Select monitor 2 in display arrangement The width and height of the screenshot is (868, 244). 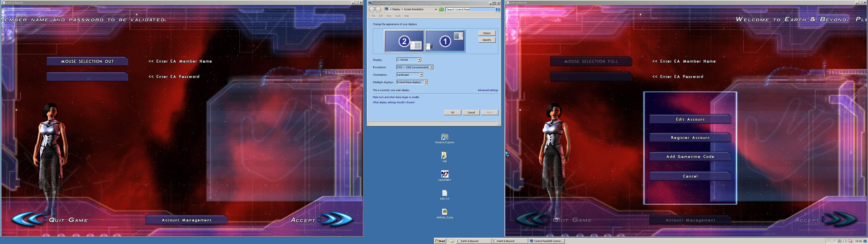[404, 41]
